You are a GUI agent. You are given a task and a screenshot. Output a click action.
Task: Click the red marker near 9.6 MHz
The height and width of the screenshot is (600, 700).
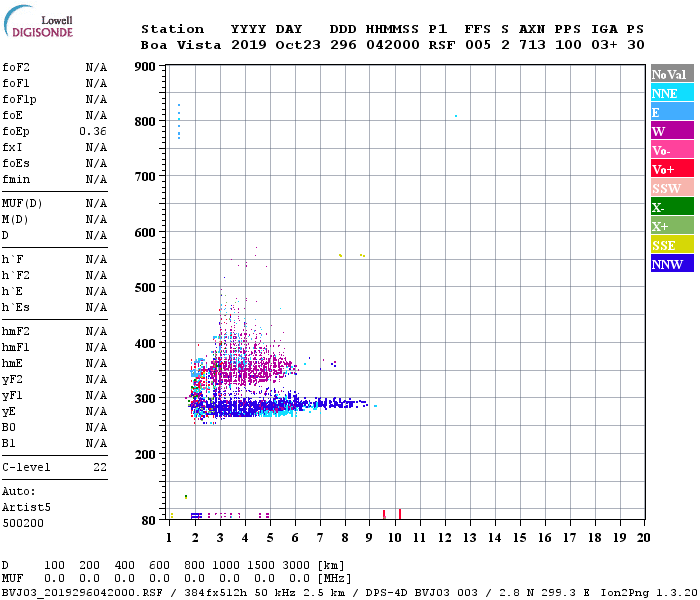(x=384, y=514)
